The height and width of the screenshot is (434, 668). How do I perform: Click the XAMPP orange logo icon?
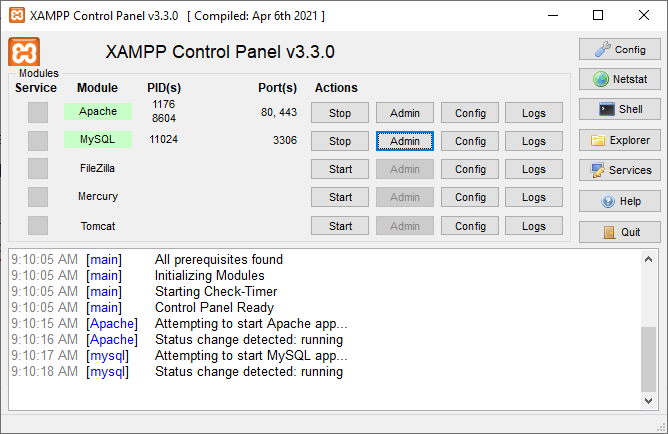point(23,52)
